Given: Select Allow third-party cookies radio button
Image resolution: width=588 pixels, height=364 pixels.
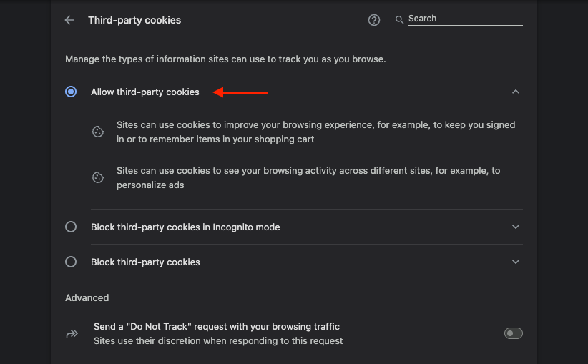Looking at the screenshot, I should point(71,92).
